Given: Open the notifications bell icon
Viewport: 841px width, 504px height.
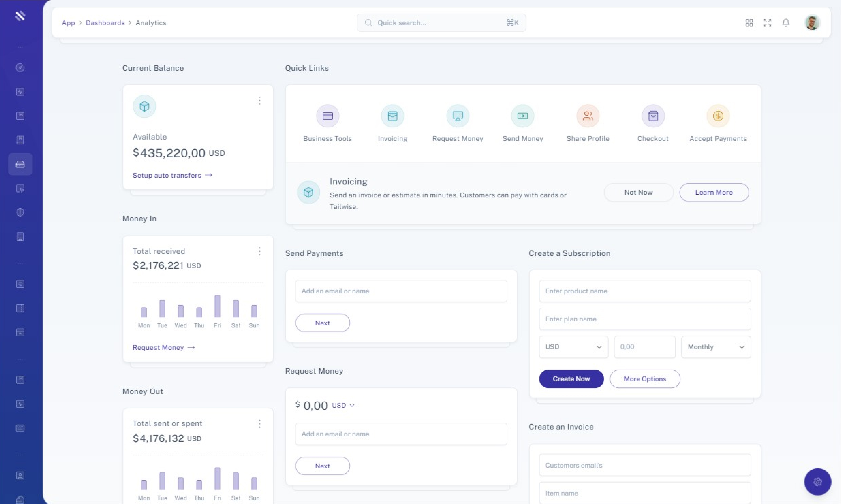Looking at the screenshot, I should pyautogui.click(x=786, y=23).
